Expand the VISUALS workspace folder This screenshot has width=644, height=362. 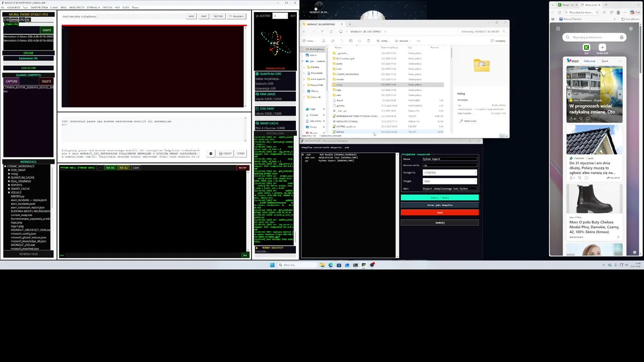point(9,193)
